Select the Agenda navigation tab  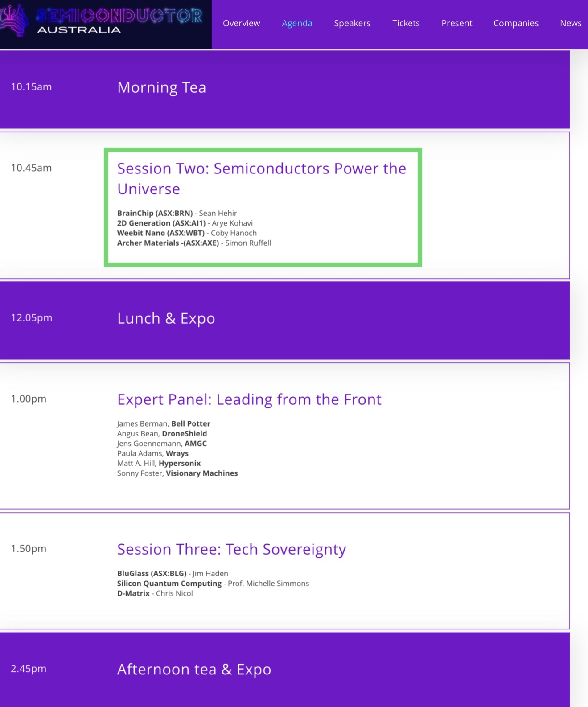click(297, 23)
